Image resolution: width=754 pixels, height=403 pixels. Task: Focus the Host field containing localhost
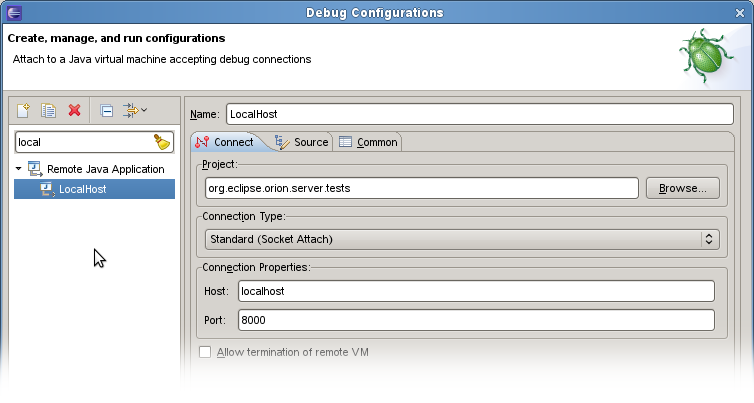pos(476,291)
